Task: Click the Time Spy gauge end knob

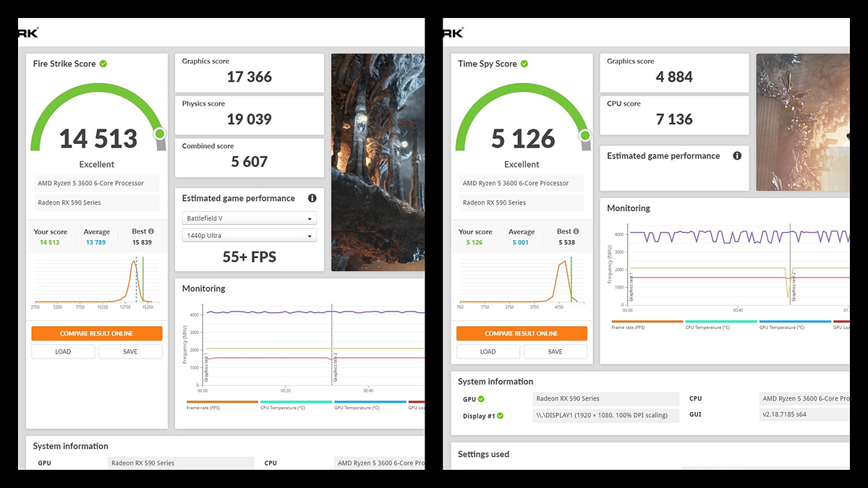Action: [x=585, y=135]
